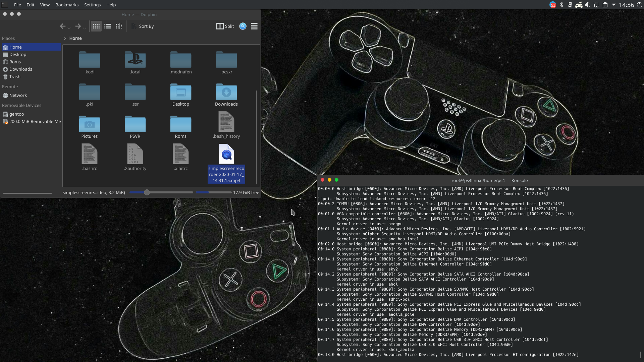The height and width of the screenshot is (362, 644).
Task: Toggle Split view in Dolphin
Action: (225, 26)
